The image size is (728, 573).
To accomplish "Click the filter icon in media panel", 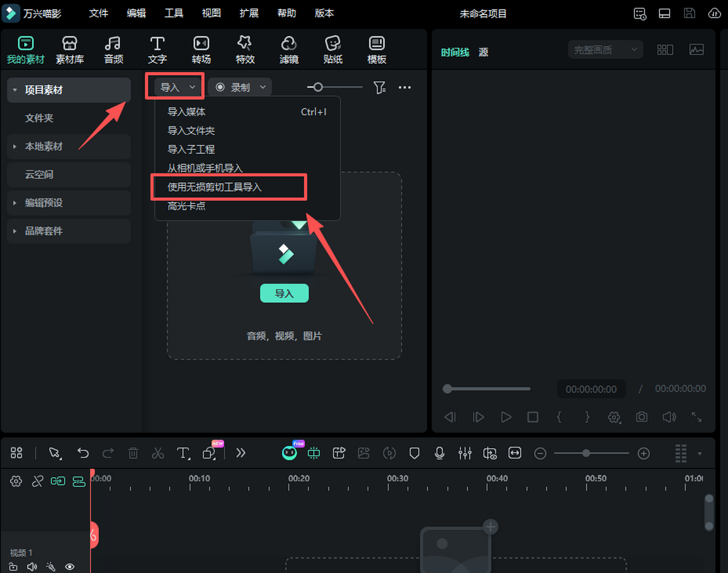I will (x=380, y=87).
